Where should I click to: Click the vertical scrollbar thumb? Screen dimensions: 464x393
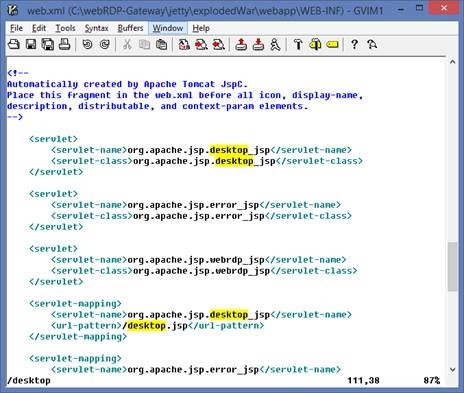452,267
